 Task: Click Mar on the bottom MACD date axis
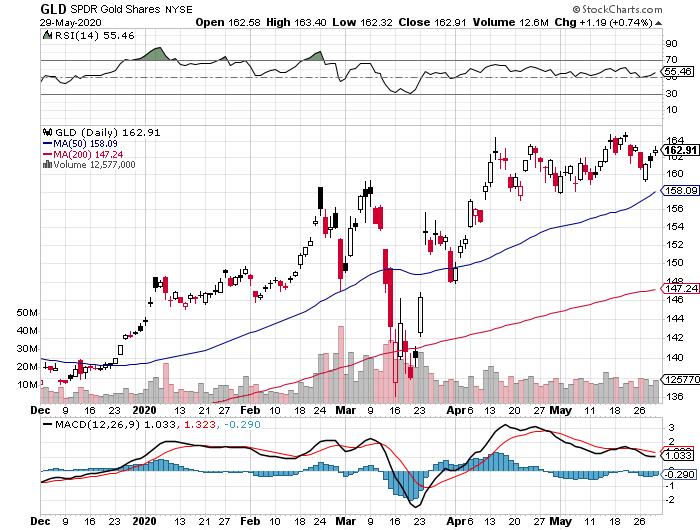[346, 521]
